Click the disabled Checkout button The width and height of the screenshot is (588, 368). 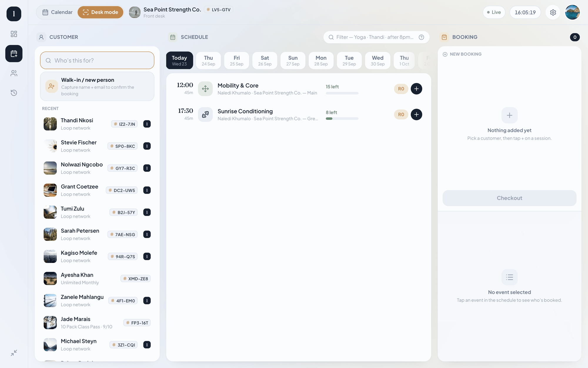(x=510, y=198)
